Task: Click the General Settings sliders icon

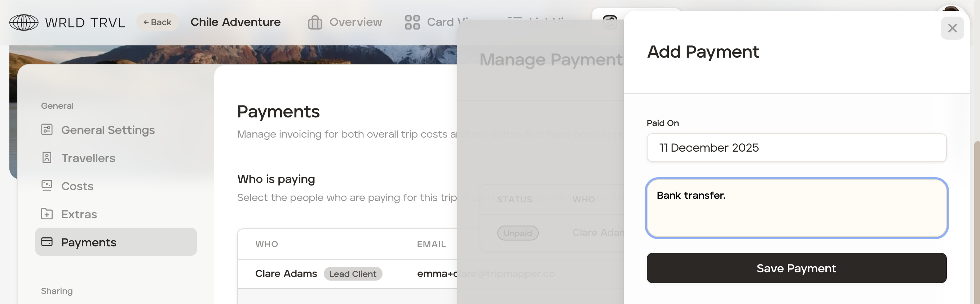Action: point(47,130)
